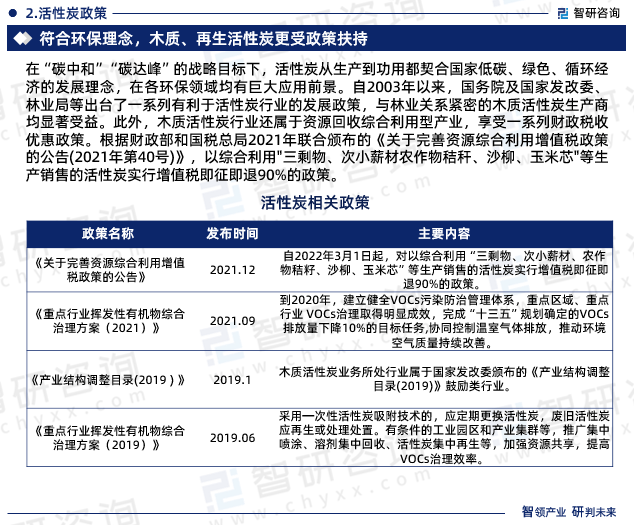Select the date cell 2021.12
Screen dimensions: 634x525
click(232, 270)
